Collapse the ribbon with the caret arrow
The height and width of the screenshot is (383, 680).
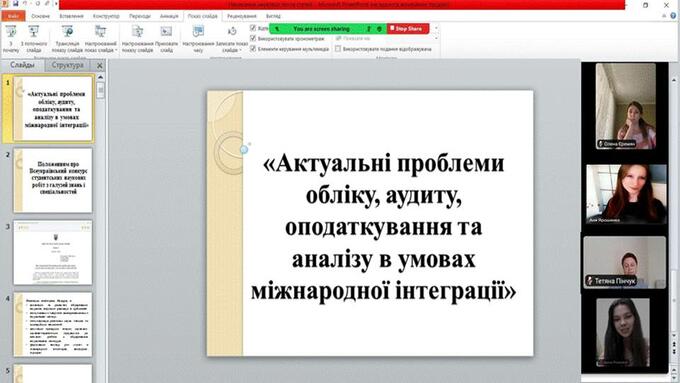(664, 16)
